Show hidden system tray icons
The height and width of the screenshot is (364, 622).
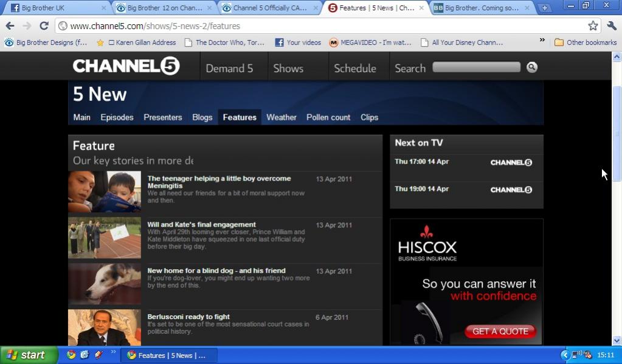[565, 355]
